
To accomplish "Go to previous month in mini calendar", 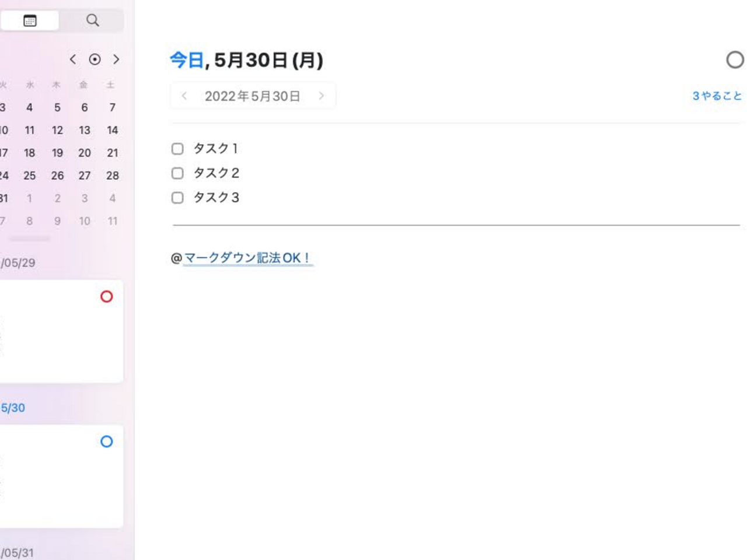I will 73,60.
